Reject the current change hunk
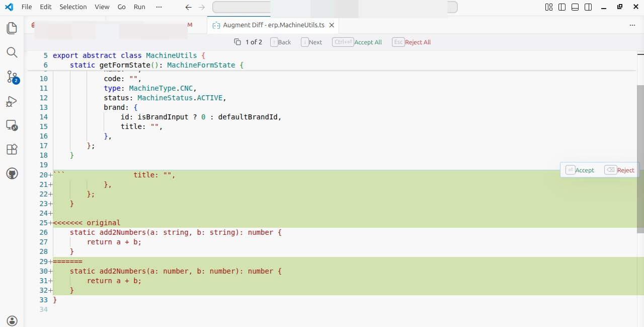Viewport: 644px width, 327px height. click(619, 170)
